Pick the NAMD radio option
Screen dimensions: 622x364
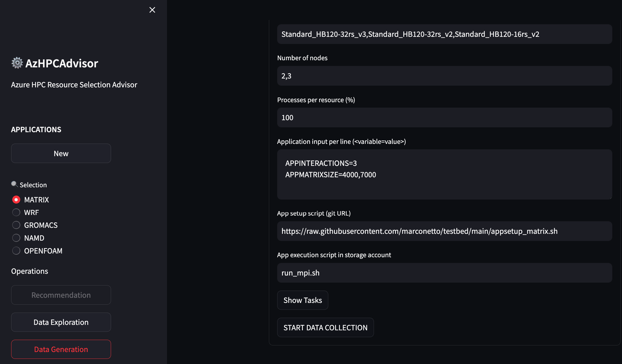pyautogui.click(x=16, y=238)
